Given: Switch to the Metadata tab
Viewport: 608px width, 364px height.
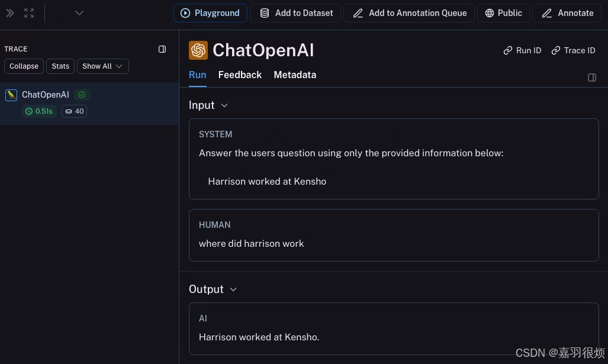Looking at the screenshot, I should coord(295,75).
